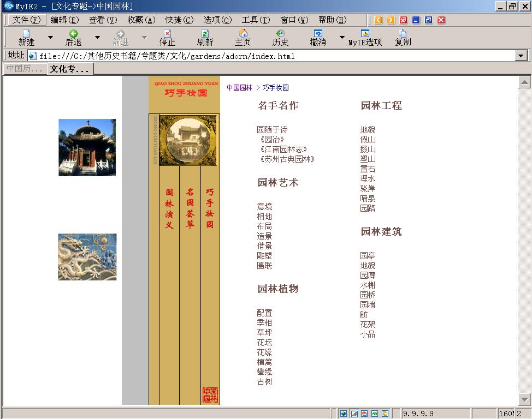Click the 复制 (Copy) toolbar icon
The height and width of the screenshot is (419, 532).
pos(403,34)
